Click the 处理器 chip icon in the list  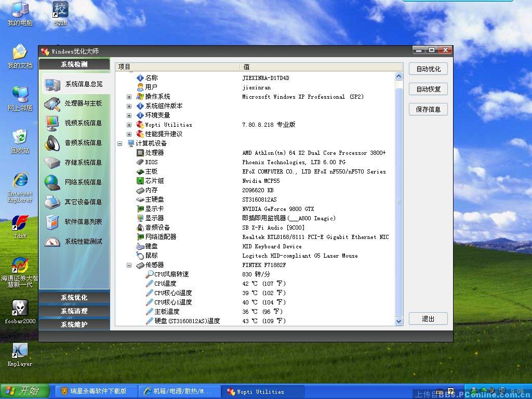(x=140, y=153)
